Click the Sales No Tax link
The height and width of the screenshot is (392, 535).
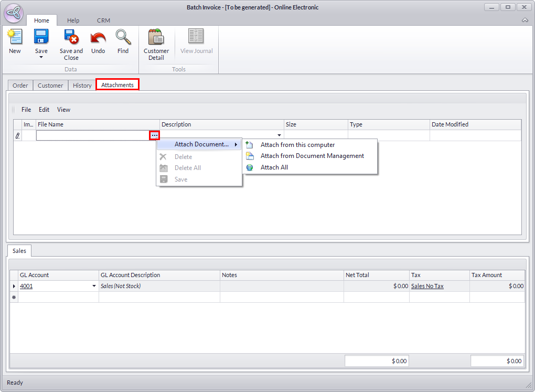tap(427, 286)
